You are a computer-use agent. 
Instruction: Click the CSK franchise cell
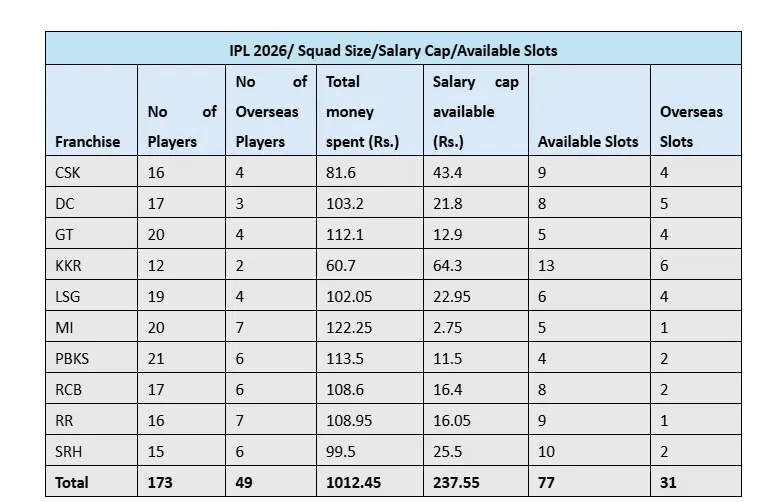click(x=69, y=173)
